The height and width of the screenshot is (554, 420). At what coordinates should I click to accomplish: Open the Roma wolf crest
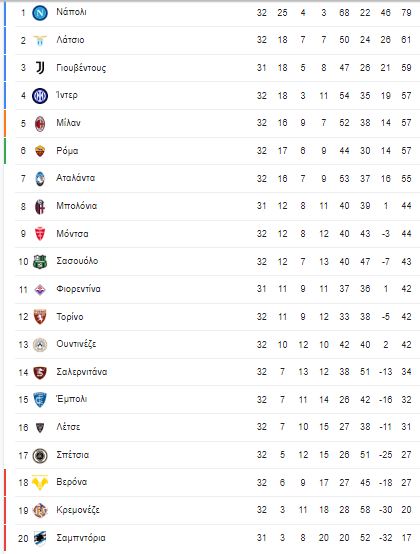[x=40, y=151]
